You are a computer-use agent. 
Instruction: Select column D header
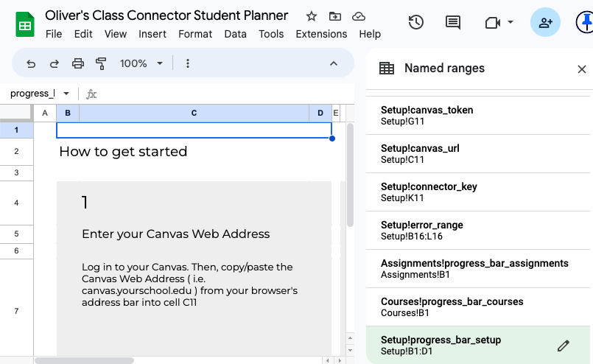(x=320, y=113)
